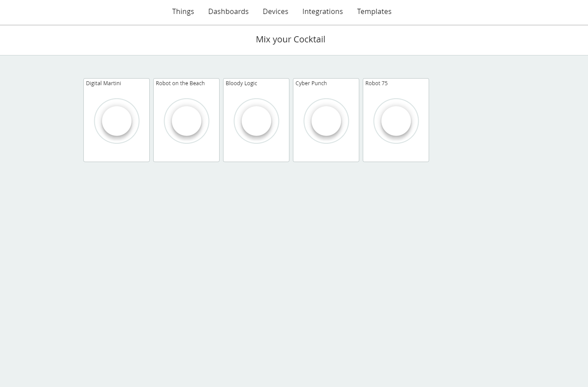Click the Robot 75 widget label
Screen dimensions: 588x387
click(x=376, y=83)
